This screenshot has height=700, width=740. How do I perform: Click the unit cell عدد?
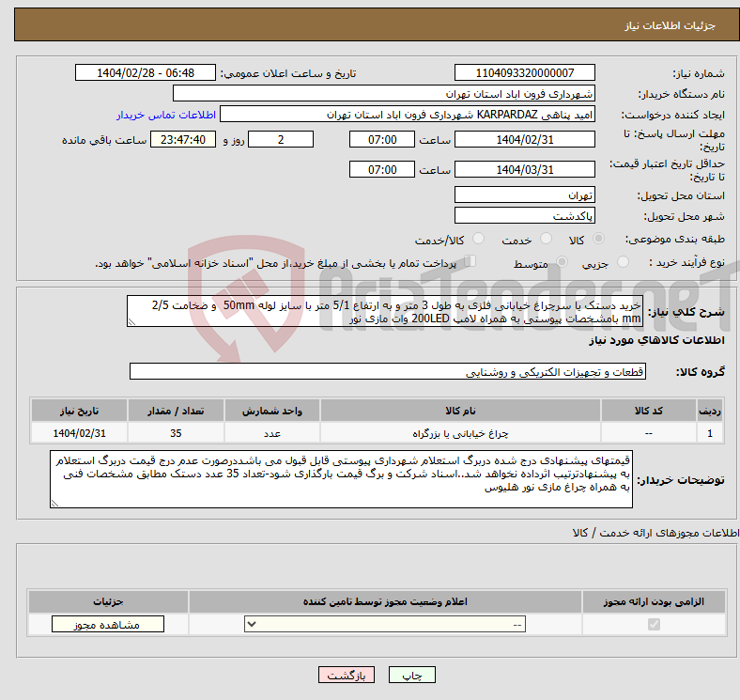pos(272,433)
